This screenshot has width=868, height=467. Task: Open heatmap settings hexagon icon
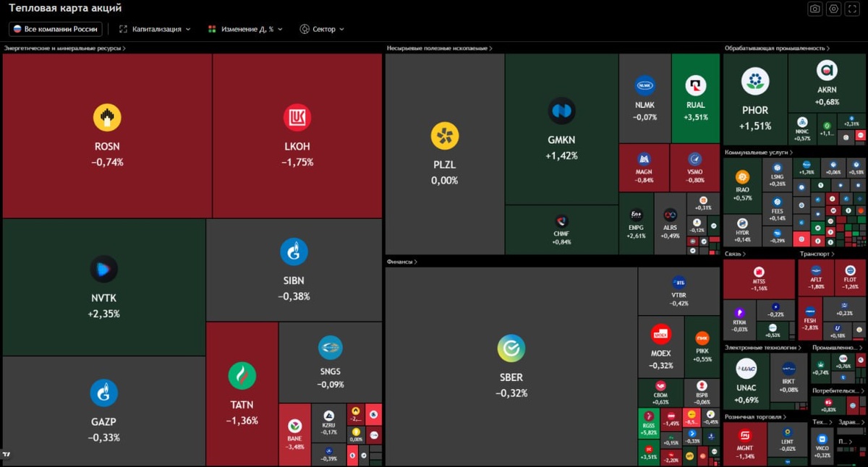pyautogui.click(x=834, y=9)
